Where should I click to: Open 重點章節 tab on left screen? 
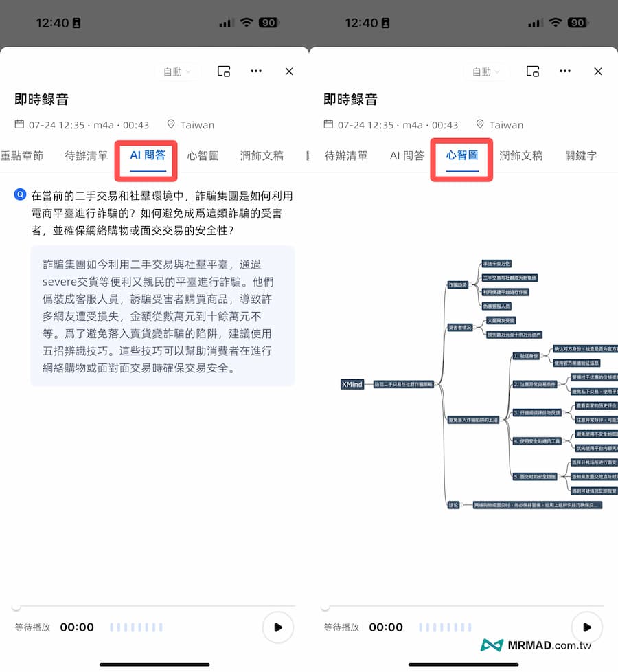[x=22, y=156]
